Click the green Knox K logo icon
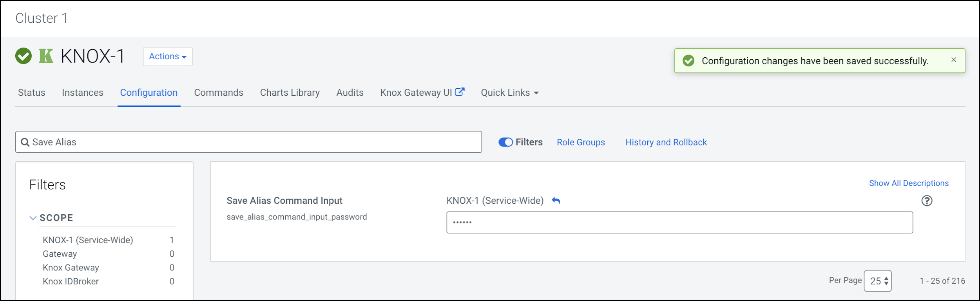Image resolution: width=980 pixels, height=301 pixels. click(46, 56)
